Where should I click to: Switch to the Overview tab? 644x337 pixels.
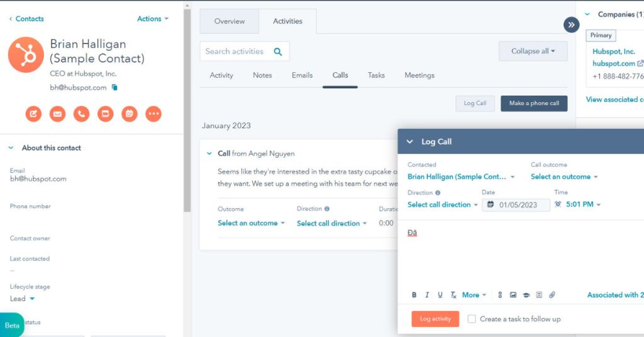tap(229, 21)
